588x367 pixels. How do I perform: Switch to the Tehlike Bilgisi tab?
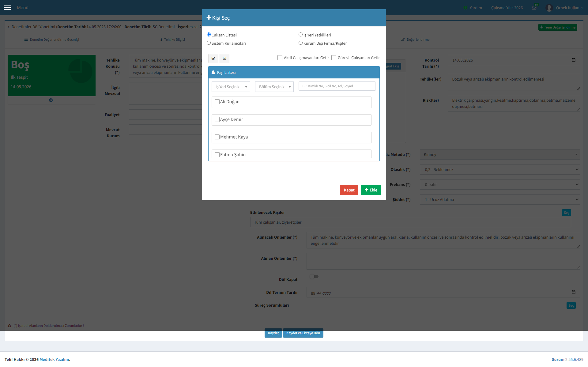[172, 40]
